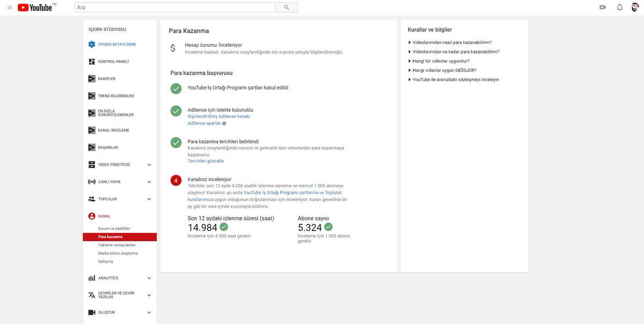Select the Para kazanma submenu item
This screenshot has width=644, height=324.
click(120, 237)
